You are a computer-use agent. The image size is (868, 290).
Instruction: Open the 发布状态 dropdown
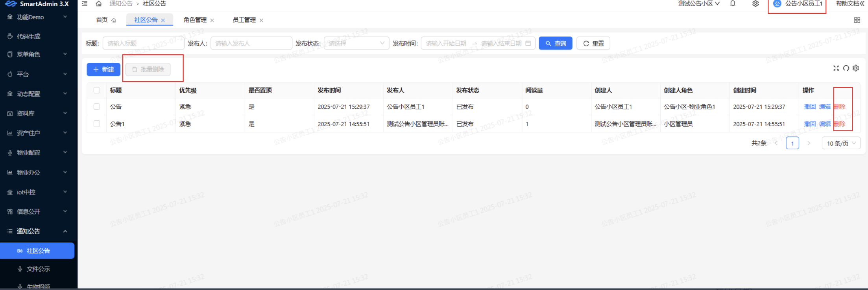(356, 43)
